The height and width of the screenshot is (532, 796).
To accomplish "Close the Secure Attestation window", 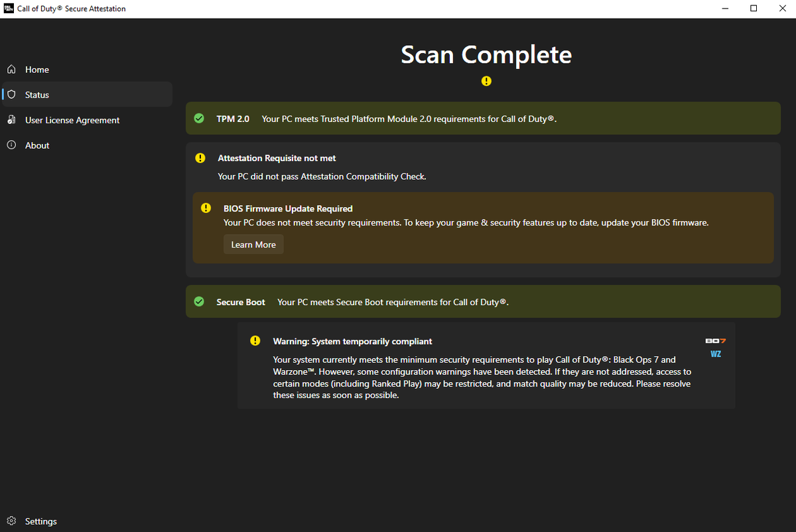I will 783,9.
